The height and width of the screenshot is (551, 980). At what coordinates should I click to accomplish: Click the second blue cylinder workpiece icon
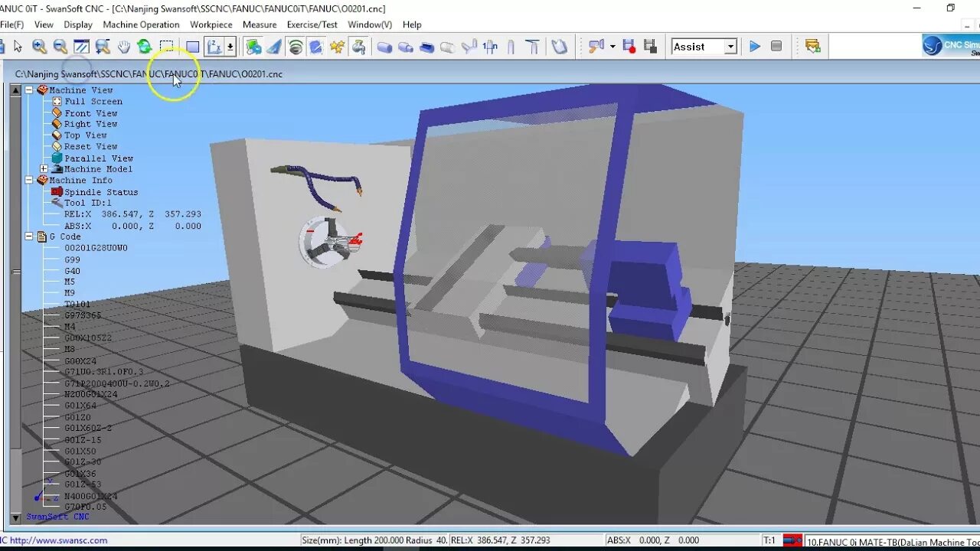(406, 47)
